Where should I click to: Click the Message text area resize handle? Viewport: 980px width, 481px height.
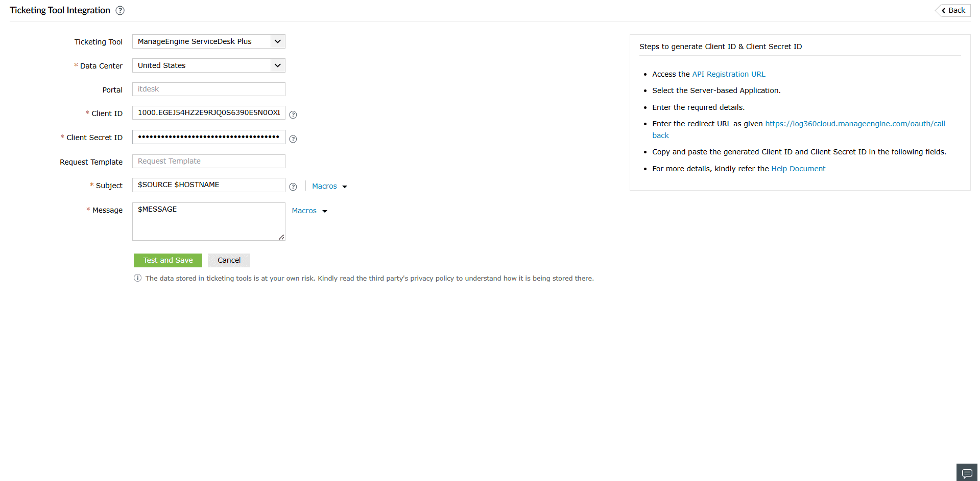point(281,237)
